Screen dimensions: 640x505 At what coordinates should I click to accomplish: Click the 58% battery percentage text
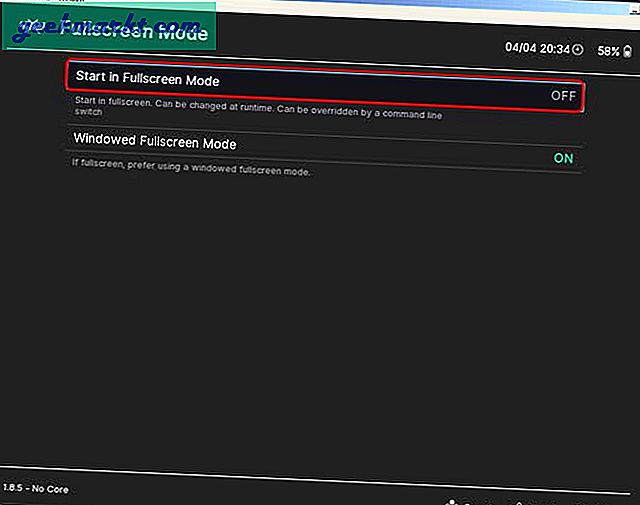(608, 51)
